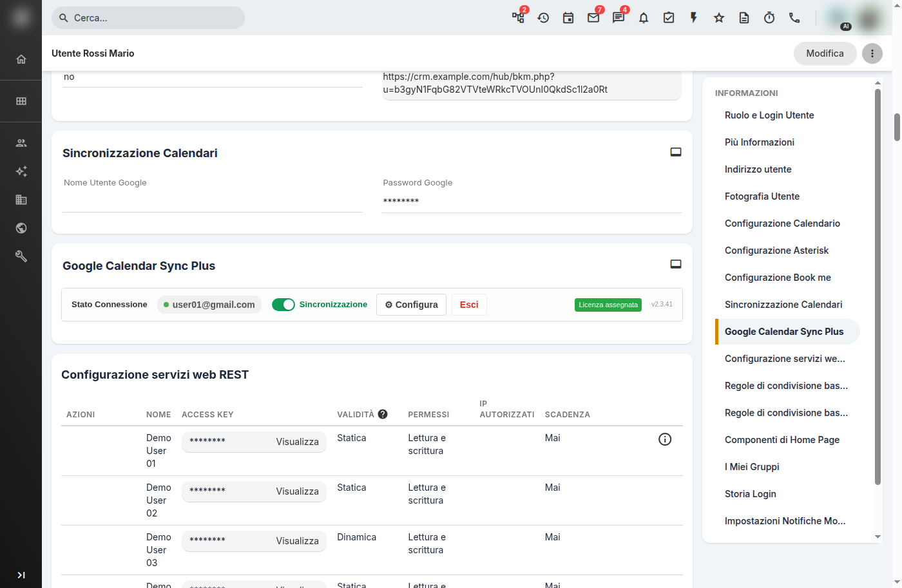This screenshot has height=588, width=902.
Task: Collapse the Sincronizzazione Calendari panel
Action: pyautogui.click(x=676, y=152)
